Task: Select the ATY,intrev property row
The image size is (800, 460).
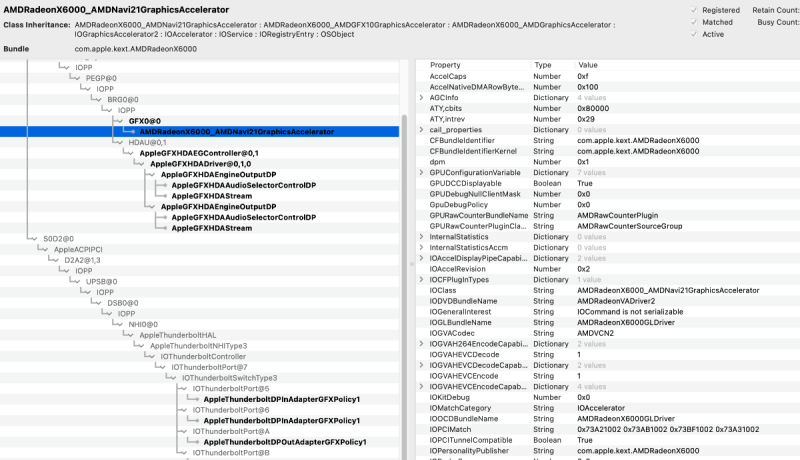Action: [608, 119]
